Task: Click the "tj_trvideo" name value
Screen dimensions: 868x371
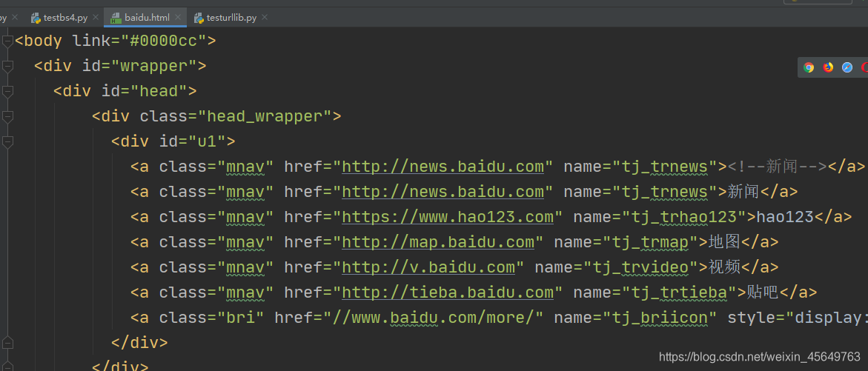Action: (x=646, y=267)
